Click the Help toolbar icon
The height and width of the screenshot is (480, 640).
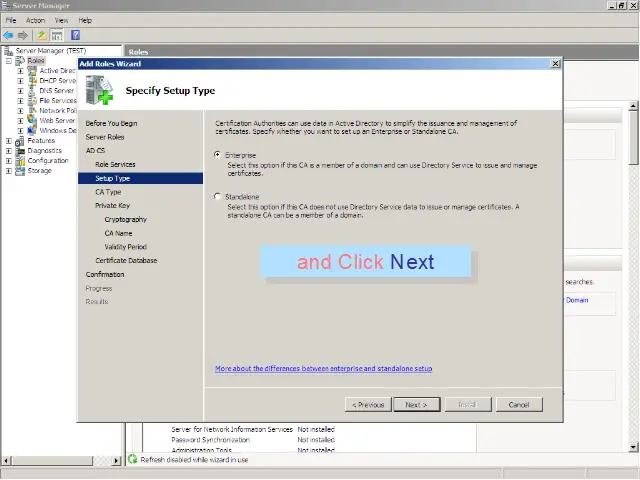pyautogui.click(x=76, y=35)
